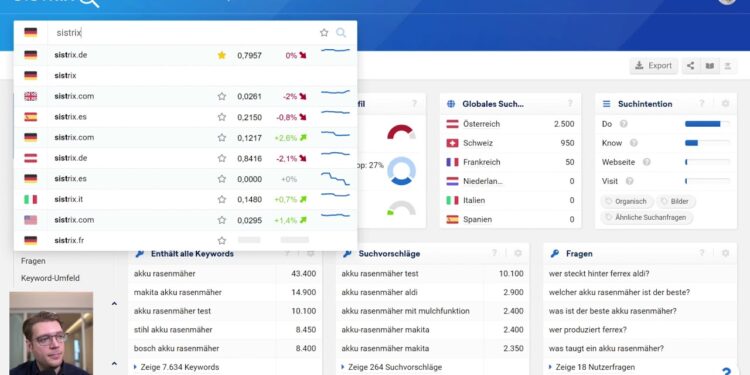Screen dimensions: 750x375
Task: Open settings gear of Enthält alle Keywords card
Action: [x=310, y=254]
